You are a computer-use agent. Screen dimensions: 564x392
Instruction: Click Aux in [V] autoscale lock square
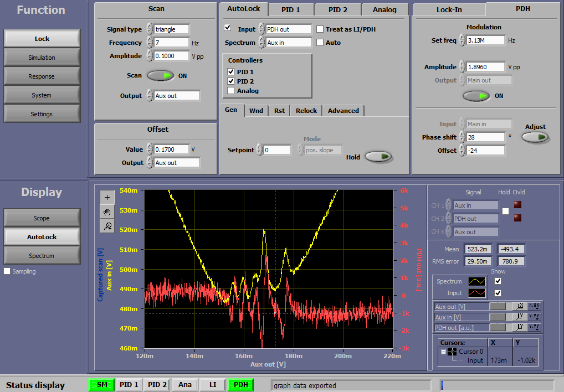494,317
